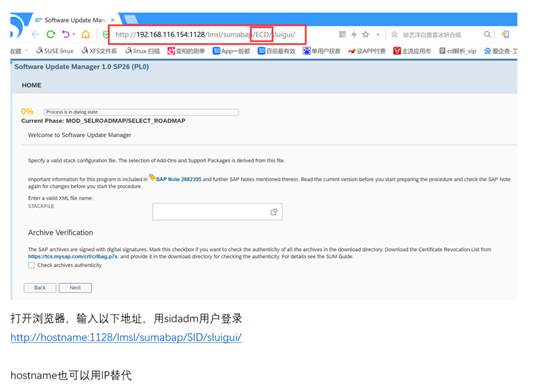The width and height of the screenshot is (540, 387).
Task: Click the search magnifier icon
Action: [487, 34]
